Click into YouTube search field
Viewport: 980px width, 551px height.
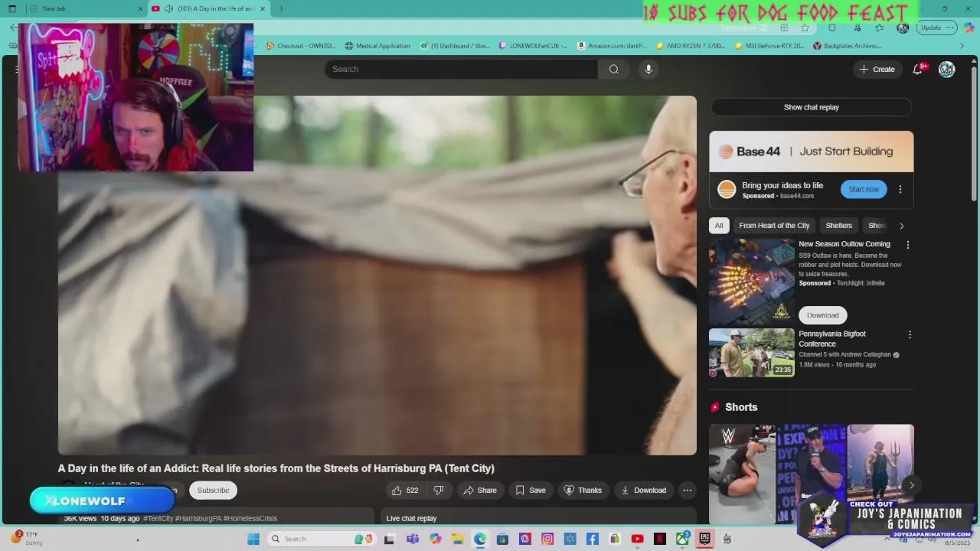coord(461,69)
